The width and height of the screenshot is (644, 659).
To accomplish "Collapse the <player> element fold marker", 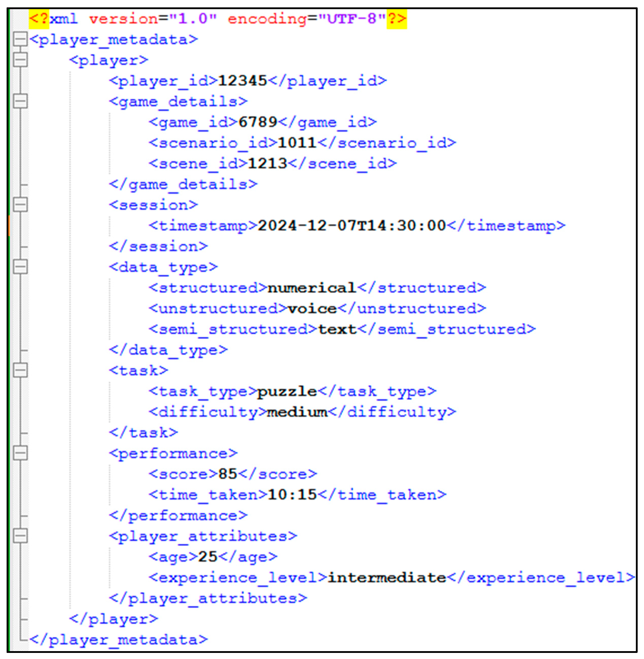I will pos(20,60).
